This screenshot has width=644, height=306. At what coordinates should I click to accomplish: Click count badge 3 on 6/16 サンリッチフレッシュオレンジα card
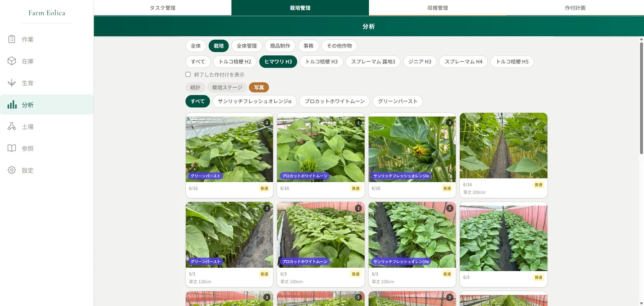450,123
